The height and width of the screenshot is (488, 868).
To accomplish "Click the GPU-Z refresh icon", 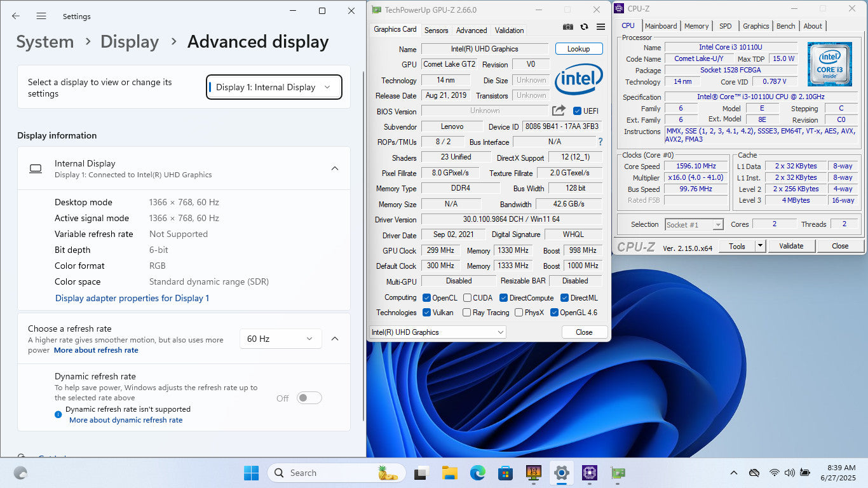I will click(x=584, y=27).
